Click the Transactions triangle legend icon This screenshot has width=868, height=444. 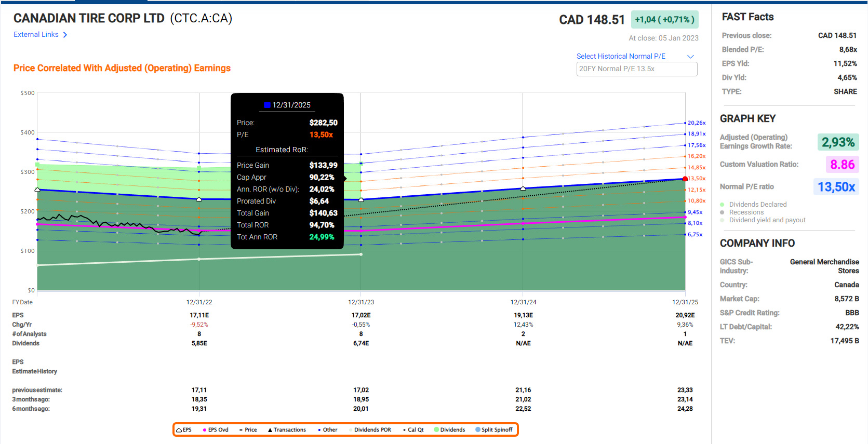click(270, 430)
